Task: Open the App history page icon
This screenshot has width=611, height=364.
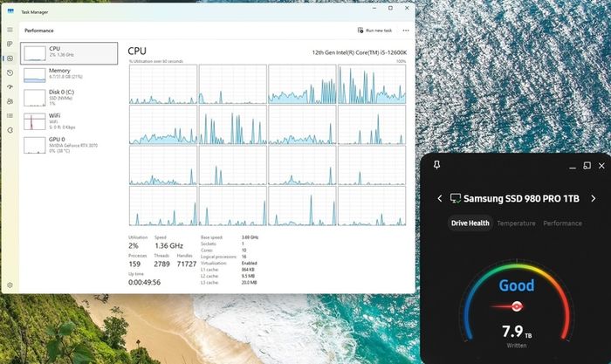Action: [x=10, y=72]
